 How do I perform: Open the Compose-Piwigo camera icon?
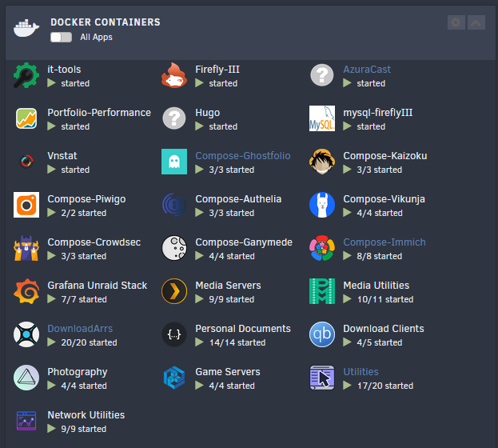(x=26, y=205)
